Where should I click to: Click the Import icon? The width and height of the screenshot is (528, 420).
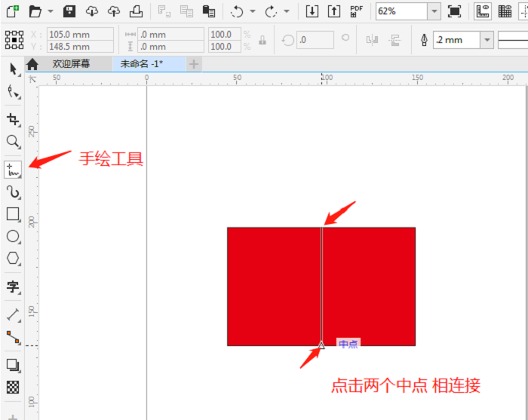(312, 11)
